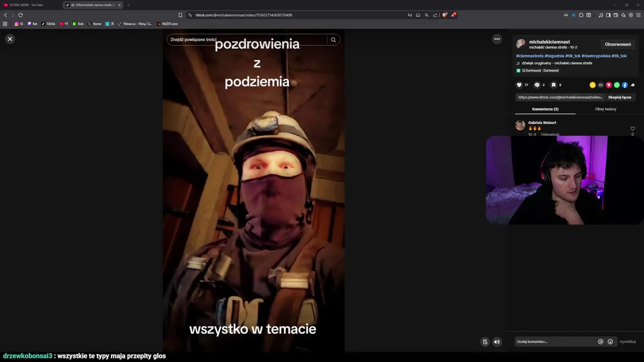The height and width of the screenshot is (362, 644).
Task: Open Brave Rewards triangle icon
Action: coord(453,15)
